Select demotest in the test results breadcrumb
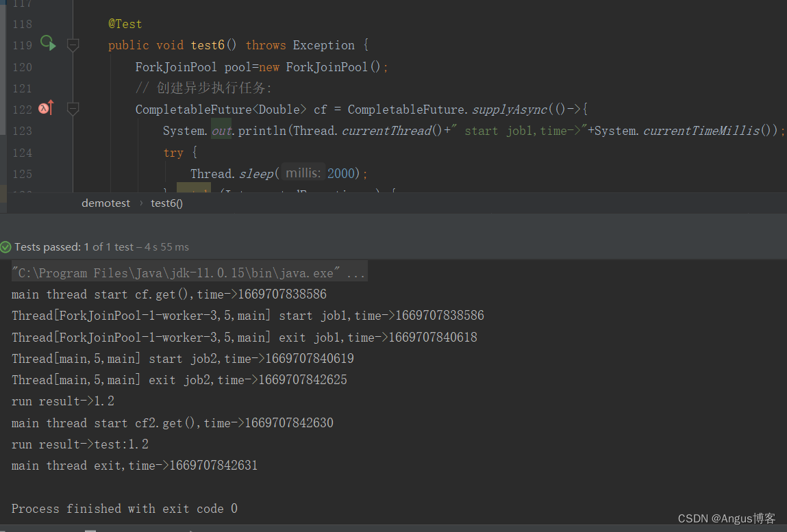Viewport: 787px width, 532px height. [x=105, y=203]
